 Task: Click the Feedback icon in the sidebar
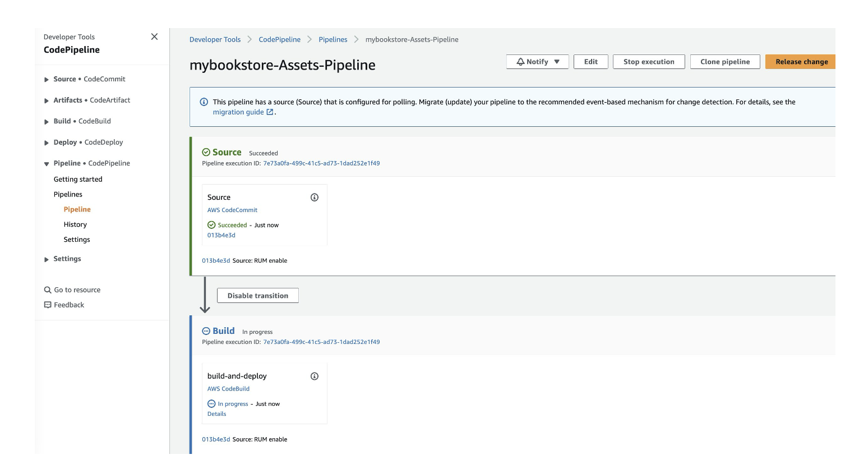tap(47, 304)
